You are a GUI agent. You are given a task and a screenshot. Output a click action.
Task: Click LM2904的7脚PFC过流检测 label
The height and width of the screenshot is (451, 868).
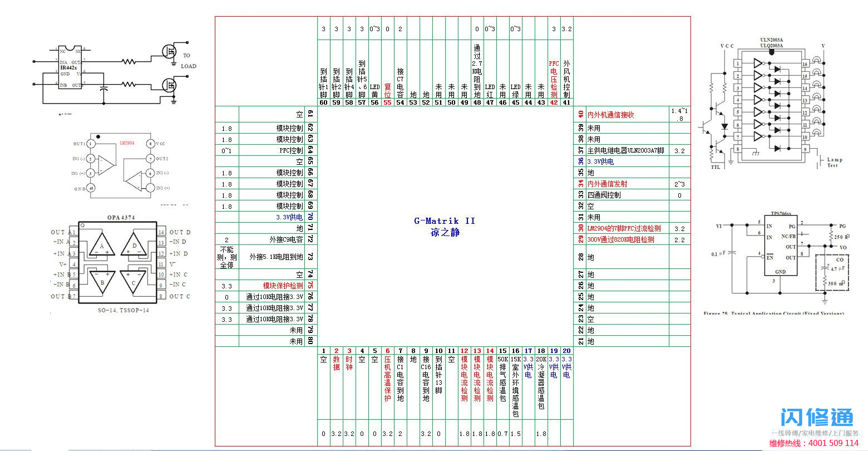[x=624, y=228]
